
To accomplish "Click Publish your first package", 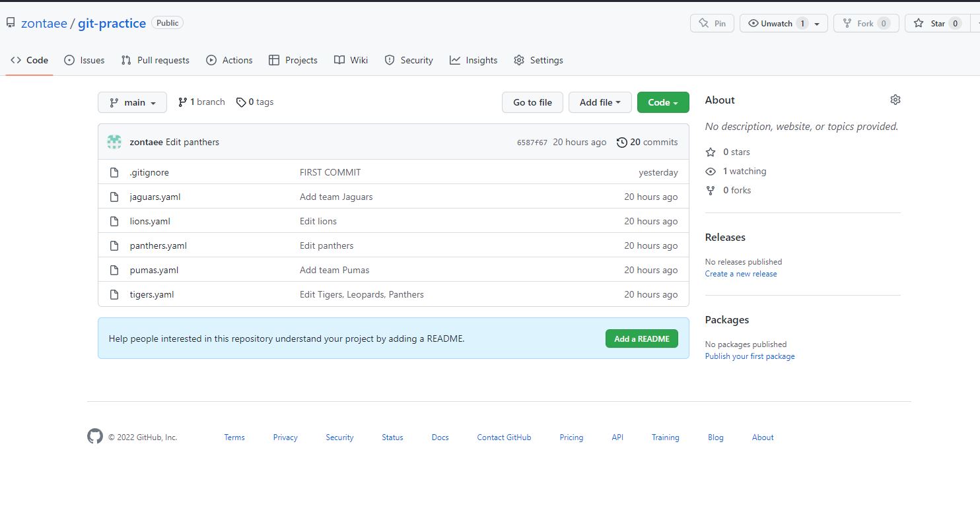I will click(750, 356).
